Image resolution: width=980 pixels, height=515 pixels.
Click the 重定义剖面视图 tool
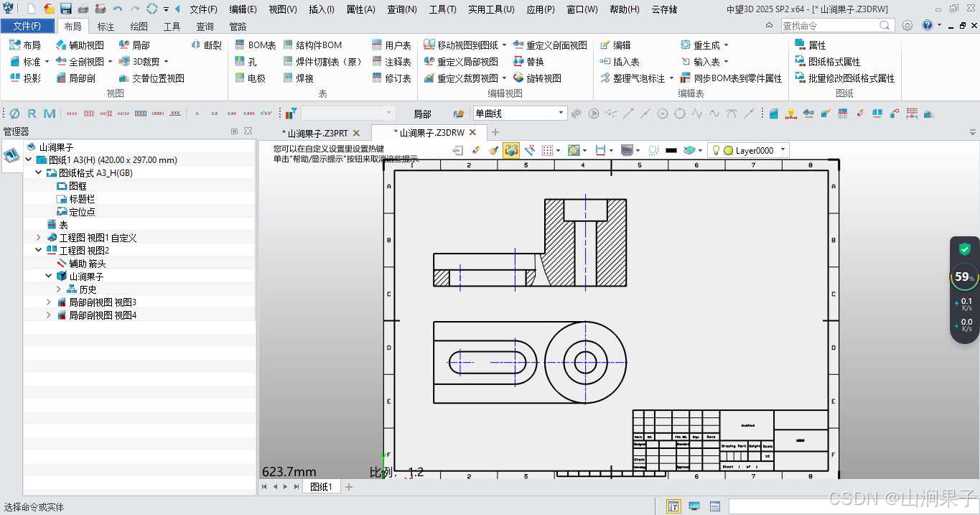pyautogui.click(x=550, y=45)
